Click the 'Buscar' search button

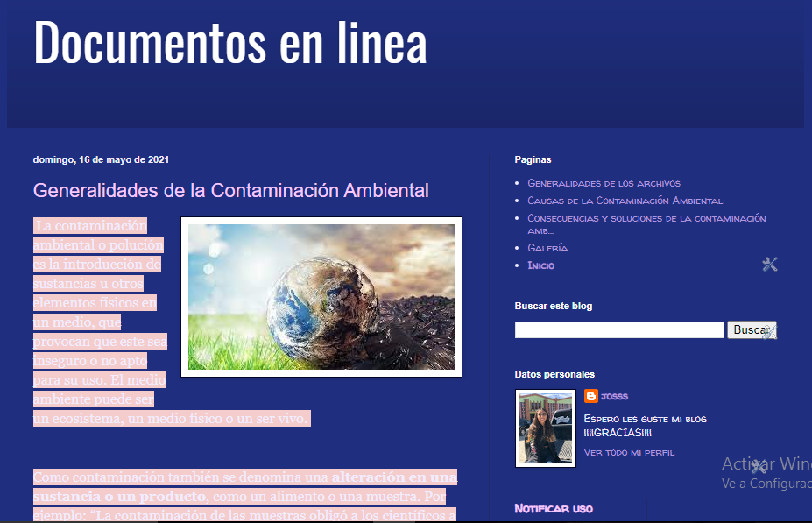pyautogui.click(x=751, y=329)
